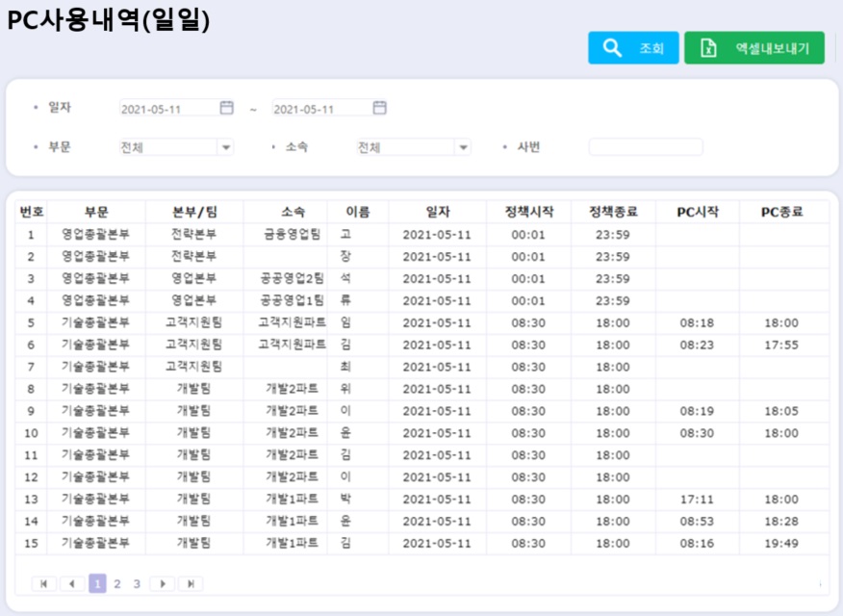The width and height of the screenshot is (843, 616).
Task: Click the page title PC사용내역(일일)
Action: 108,20
